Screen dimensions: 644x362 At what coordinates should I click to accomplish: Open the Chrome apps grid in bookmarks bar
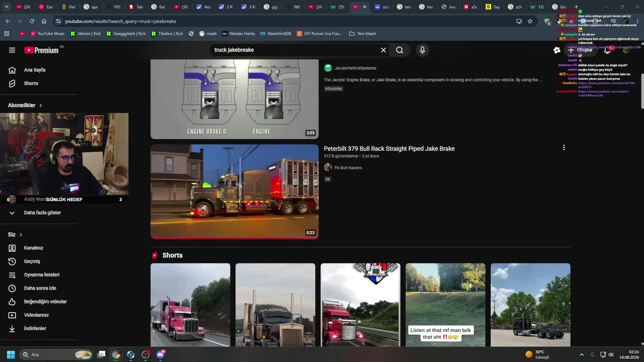7,34
